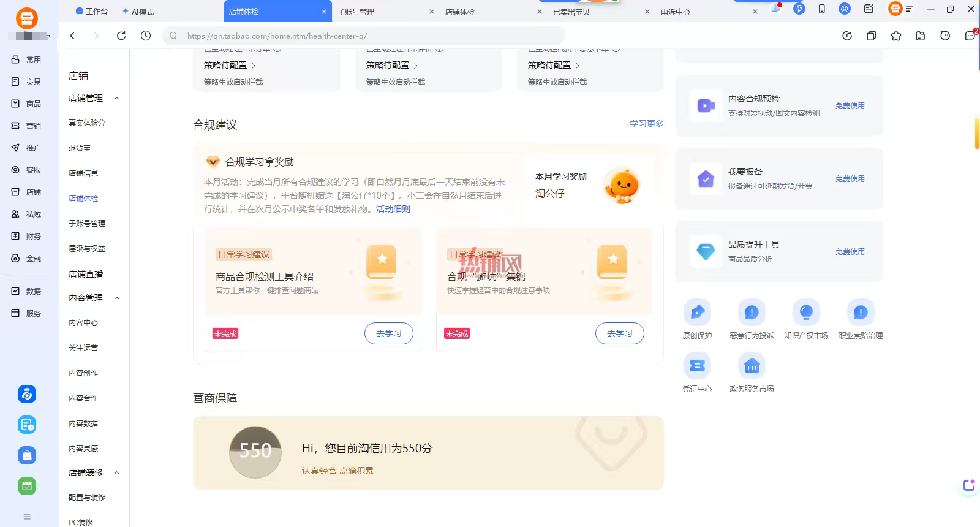Screen dimensions: 980x527
Task: Open 知识产权市场 icon
Action: coord(806,313)
